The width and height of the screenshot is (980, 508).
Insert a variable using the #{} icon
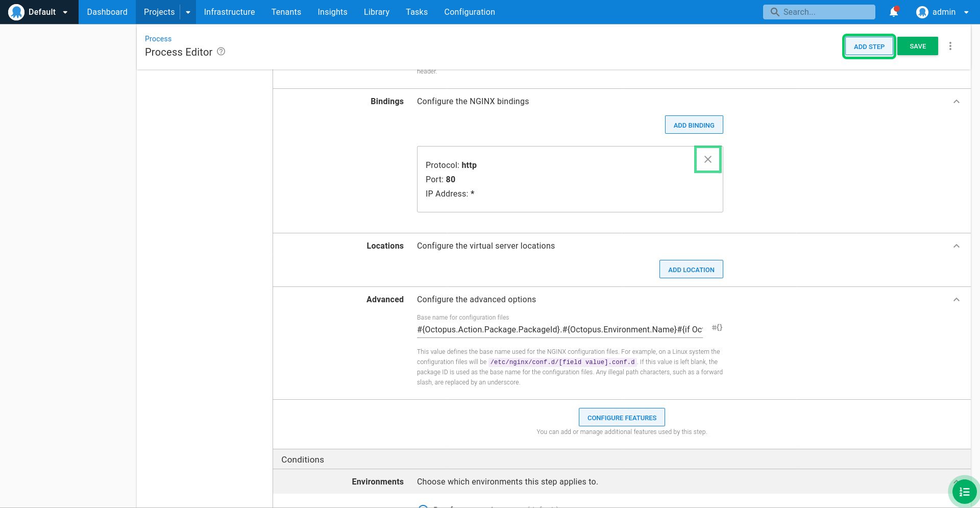click(x=717, y=328)
